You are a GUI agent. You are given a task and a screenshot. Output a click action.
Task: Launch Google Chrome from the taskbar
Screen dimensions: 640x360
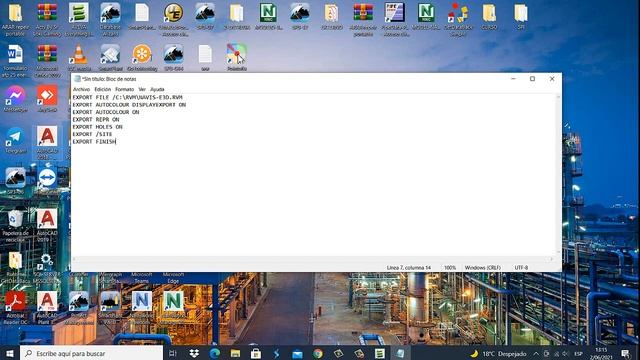click(318, 353)
